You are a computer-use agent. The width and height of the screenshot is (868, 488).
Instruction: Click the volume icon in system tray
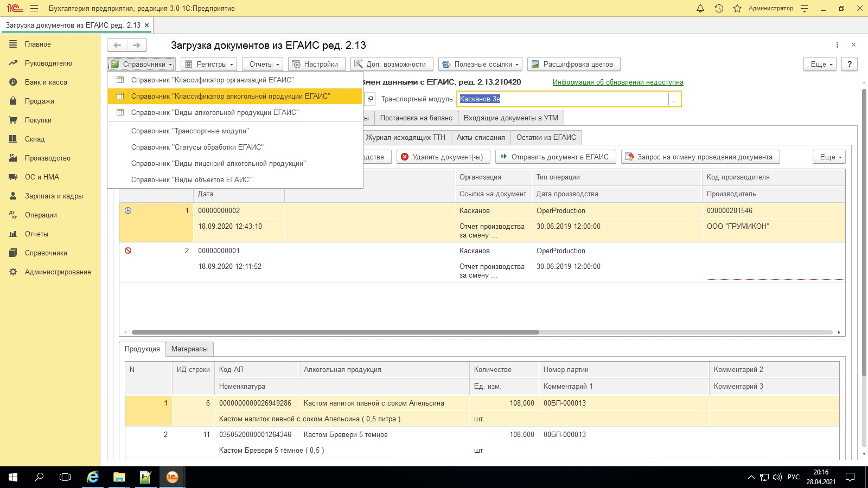click(x=777, y=477)
